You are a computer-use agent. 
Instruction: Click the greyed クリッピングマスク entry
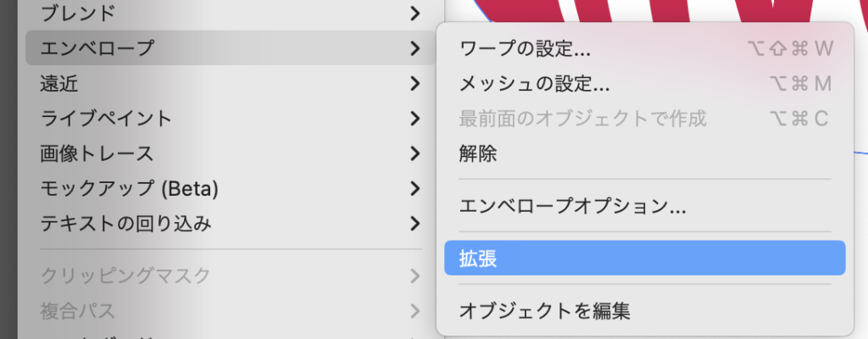pos(125,275)
